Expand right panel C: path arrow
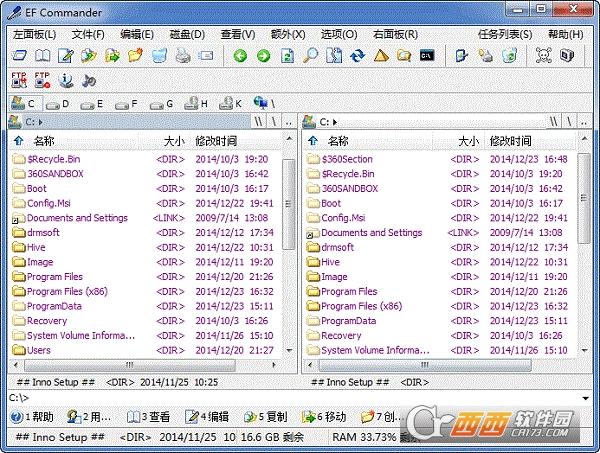The width and height of the screenshot is (600, 453). click(335, 122)
